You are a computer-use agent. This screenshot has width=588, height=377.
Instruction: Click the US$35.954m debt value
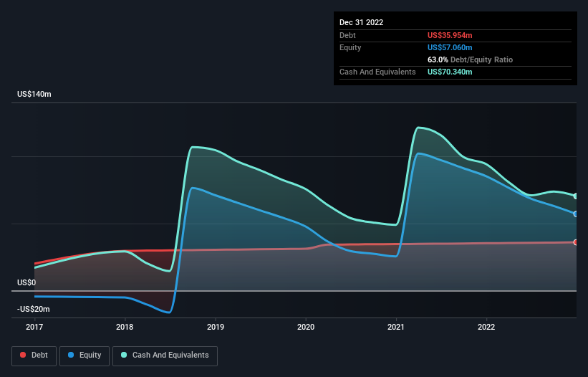click(450, 35)
